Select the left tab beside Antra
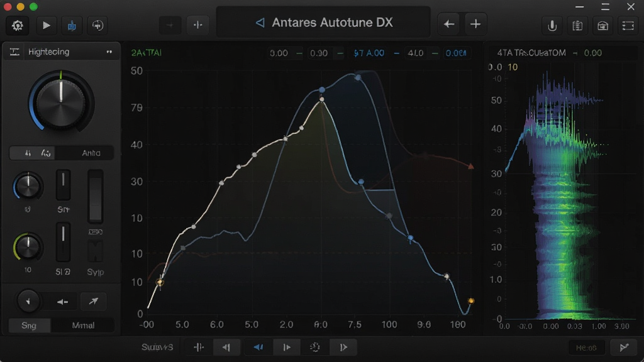 [33, 153]
